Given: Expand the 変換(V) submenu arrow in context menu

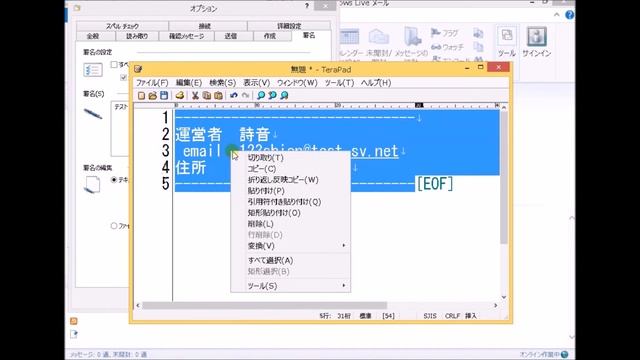Looking at the screenshot, I should click(x=344, y=246).
